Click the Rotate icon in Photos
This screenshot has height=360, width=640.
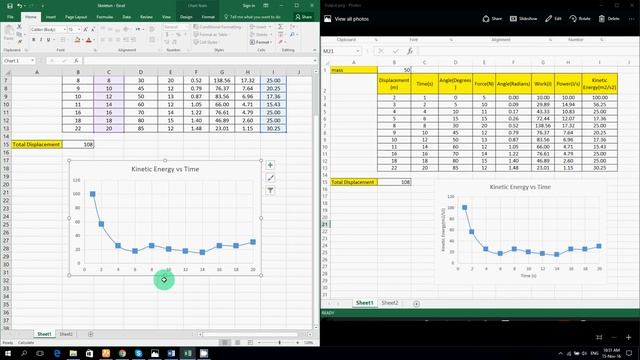pos(573,19)
